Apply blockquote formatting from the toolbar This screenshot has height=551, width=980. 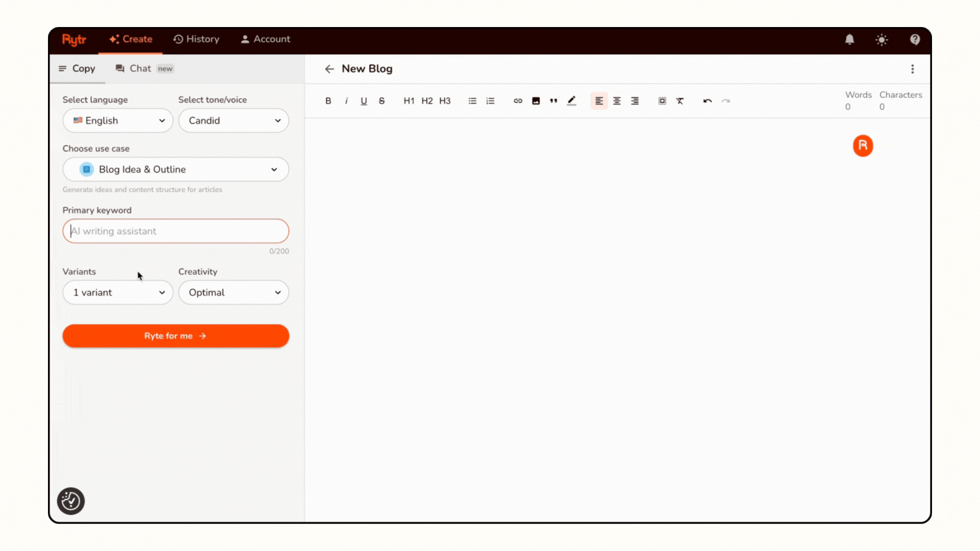pyautogui.click(x=553, y=101)
